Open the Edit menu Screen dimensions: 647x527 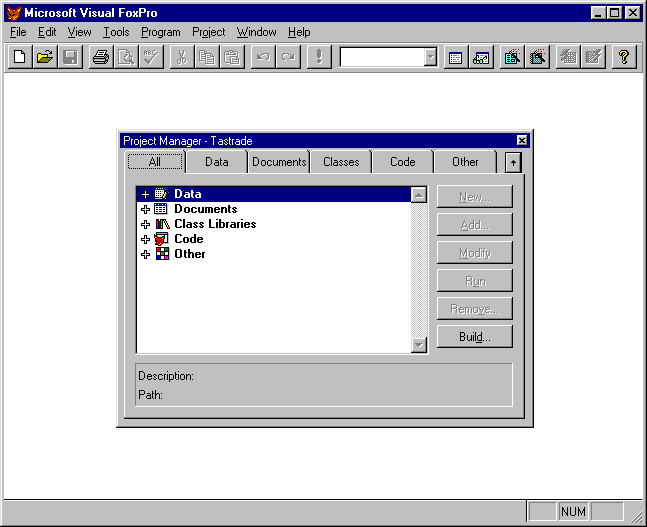pyautogui.click(x=47, y=32)
